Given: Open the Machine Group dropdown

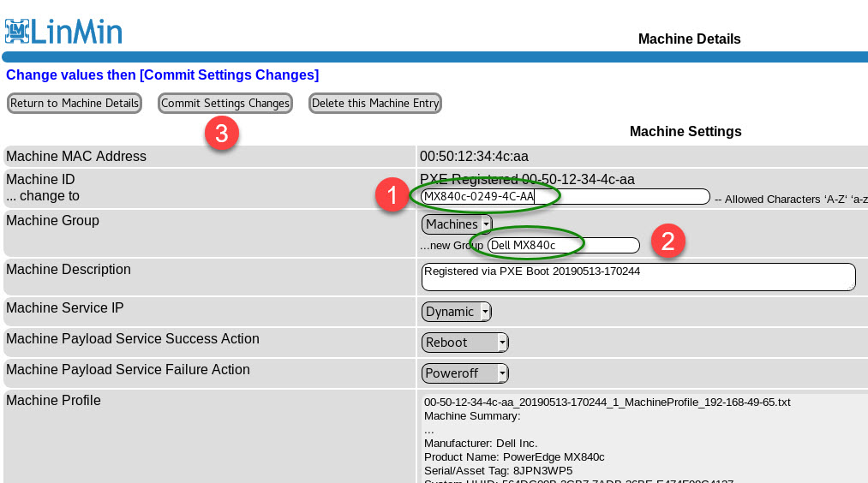Looking at the screenshot, I should coord(457,224).
